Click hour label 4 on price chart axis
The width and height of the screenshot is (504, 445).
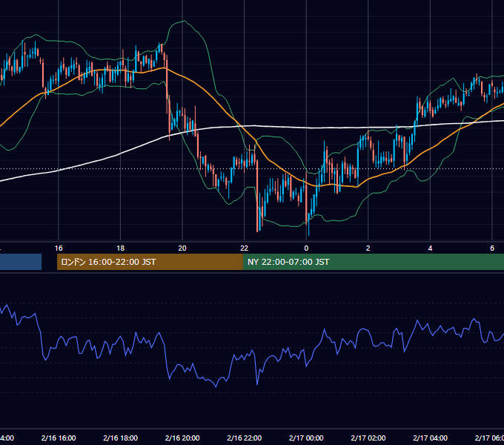(x=430, y=248)
